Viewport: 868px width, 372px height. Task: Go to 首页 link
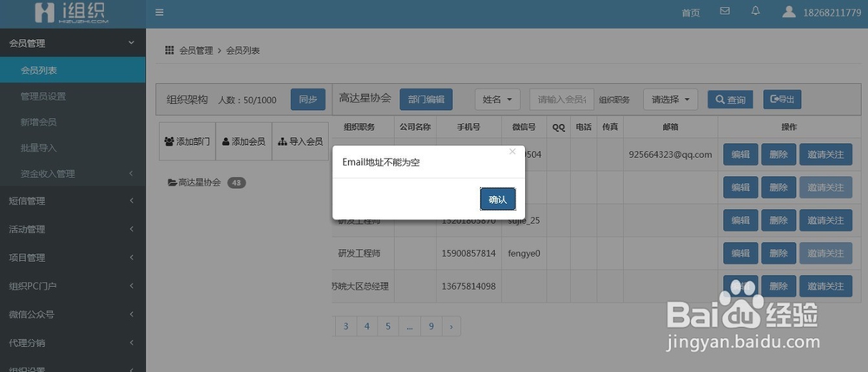690,13
